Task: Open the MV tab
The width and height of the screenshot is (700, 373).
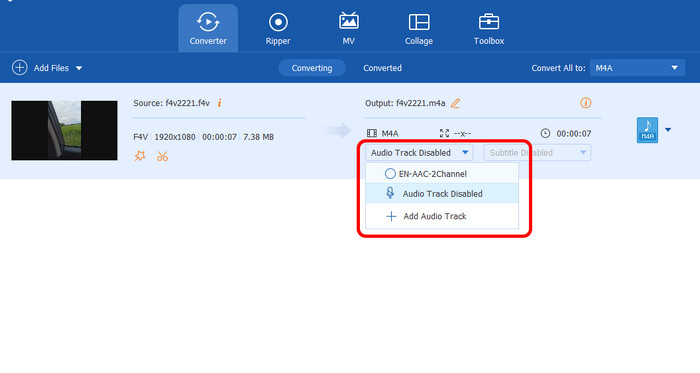Action: click(348, 29)
